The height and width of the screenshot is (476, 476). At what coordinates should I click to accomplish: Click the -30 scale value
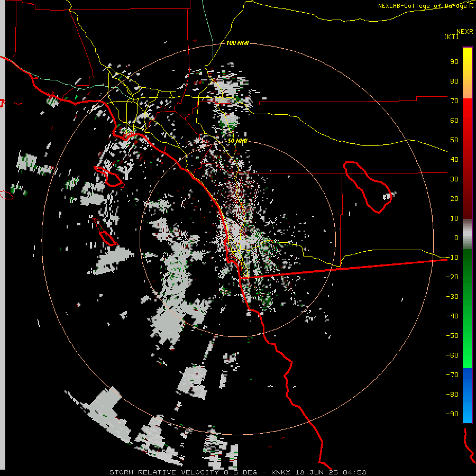(x=452, y=297)
